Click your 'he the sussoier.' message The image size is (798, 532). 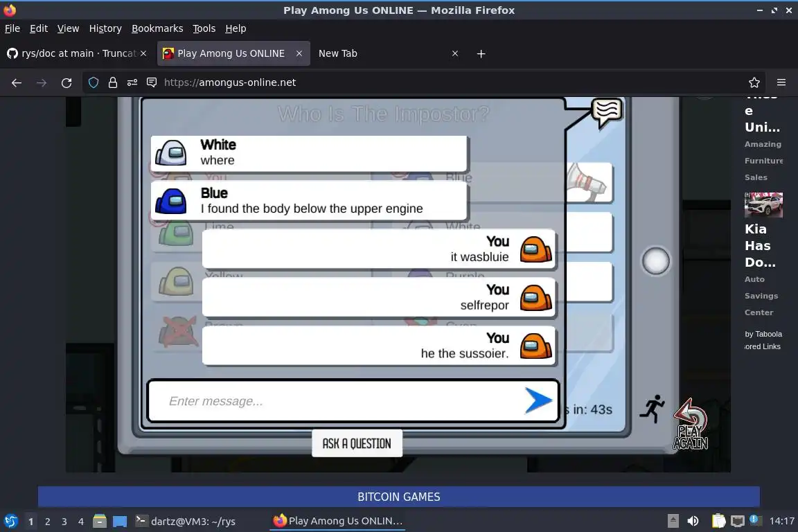pyautogui.click(x=378, y=346)
